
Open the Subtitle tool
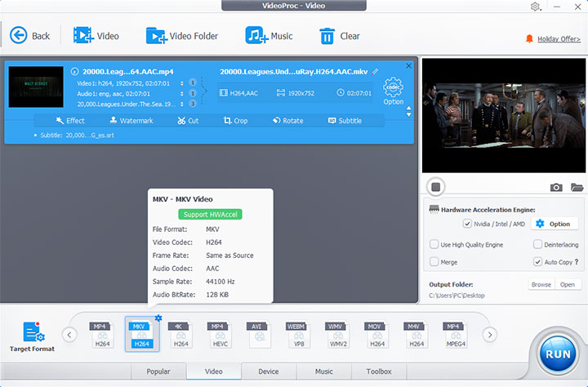(x=345, y=121)
